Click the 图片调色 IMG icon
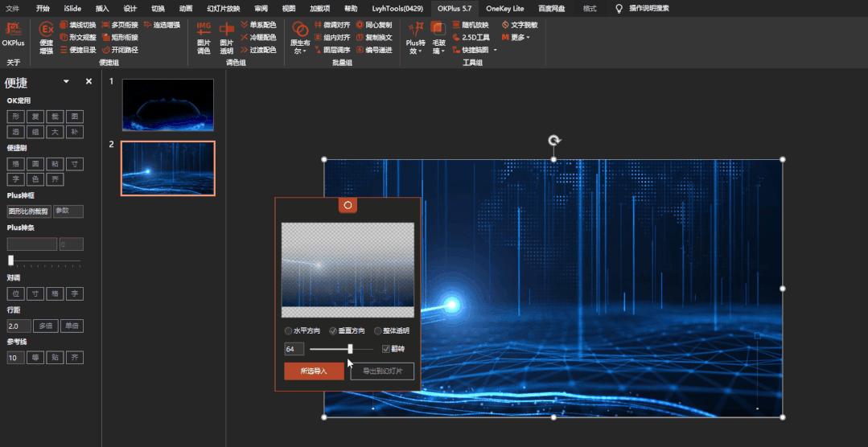Image resolution: width=868 pixels, height=447 pixels. tap(204, 30)
